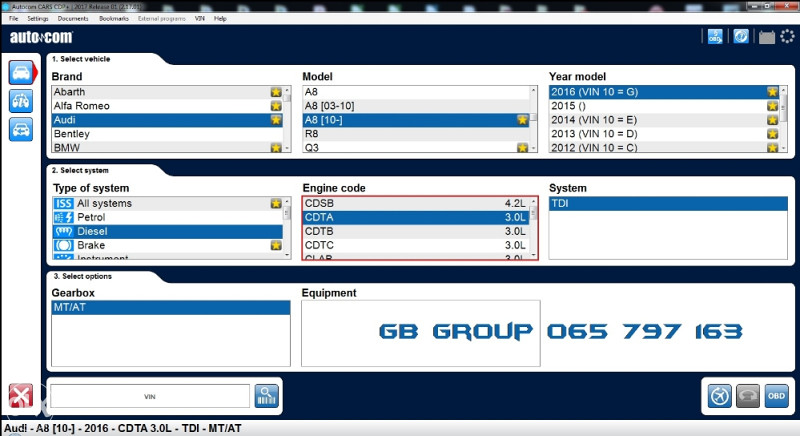
Task: Click the Diesel glow plug icon
Action: [x=63, y=231]
